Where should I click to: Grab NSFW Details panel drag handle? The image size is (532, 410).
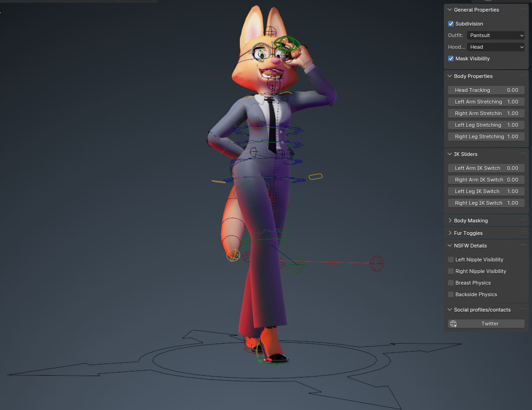click(x=523, y=245)
